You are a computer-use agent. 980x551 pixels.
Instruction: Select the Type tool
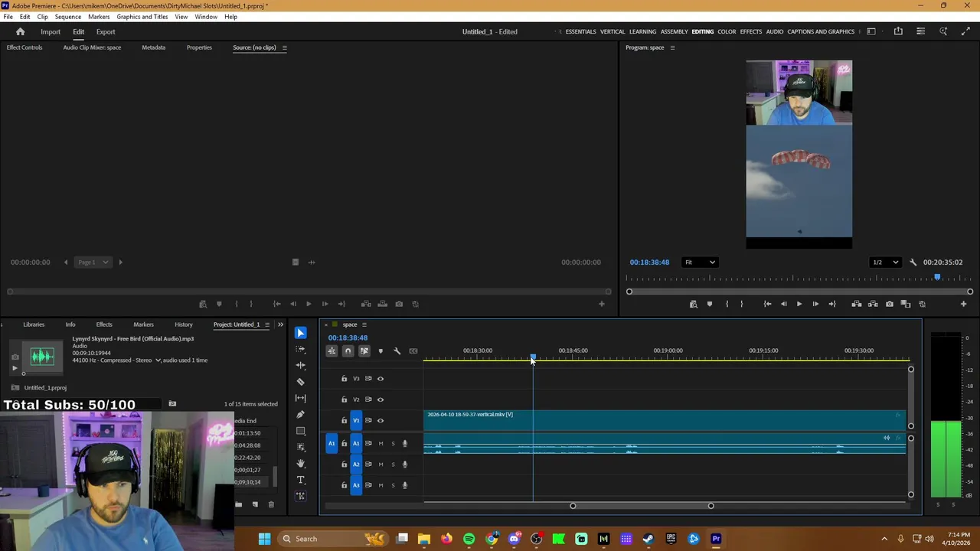tap(300, 480)
